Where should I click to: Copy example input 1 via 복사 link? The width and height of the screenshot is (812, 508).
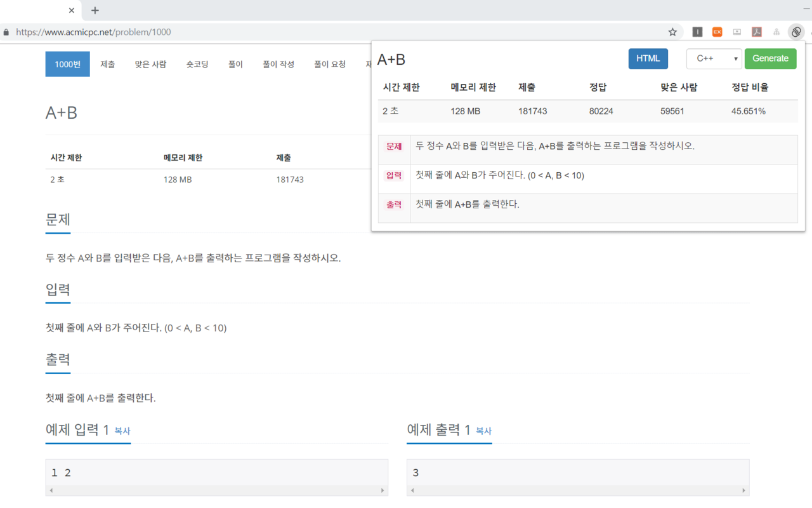(x=122, y=431)
